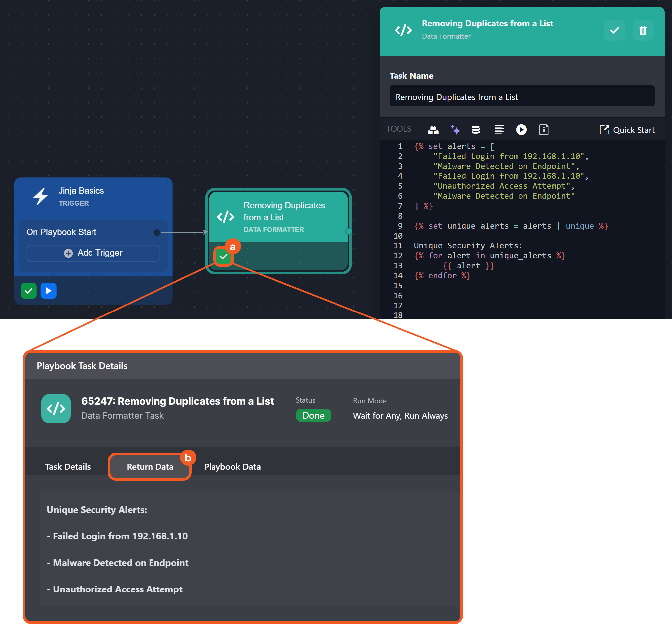The image size is (672, 624).
Task: Click the Task Name input field
Action: [x=521, y=97]
